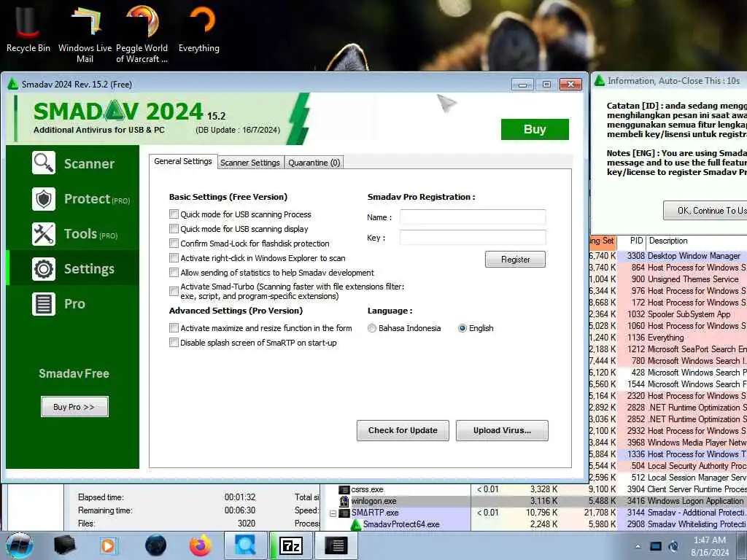Click the PID column header
Screen dimensions: 747x560
pos(632,241)
